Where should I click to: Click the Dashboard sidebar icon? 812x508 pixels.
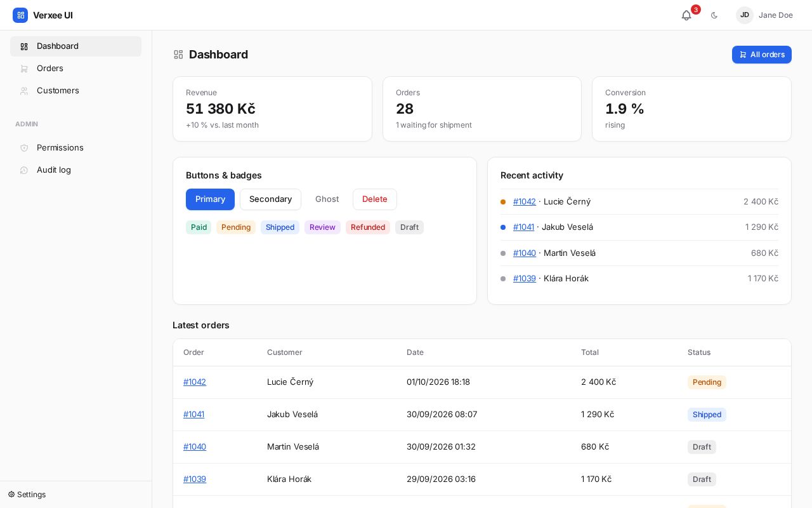[24, 46]
